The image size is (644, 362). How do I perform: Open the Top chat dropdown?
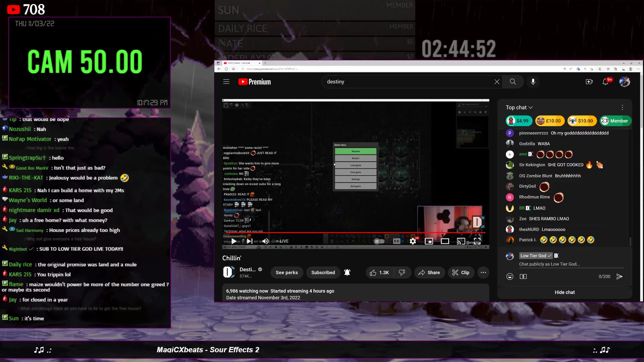coord(519,107)
